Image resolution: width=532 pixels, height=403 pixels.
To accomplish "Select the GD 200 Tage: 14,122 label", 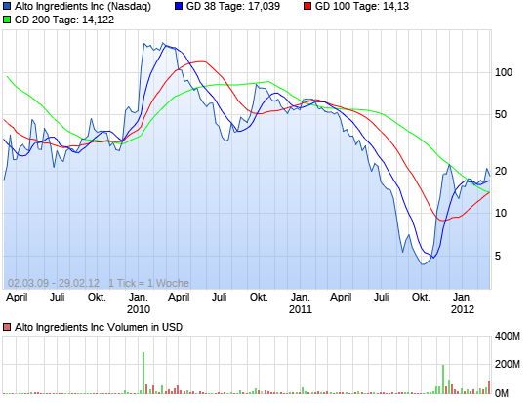I will (x=64, y=20).
